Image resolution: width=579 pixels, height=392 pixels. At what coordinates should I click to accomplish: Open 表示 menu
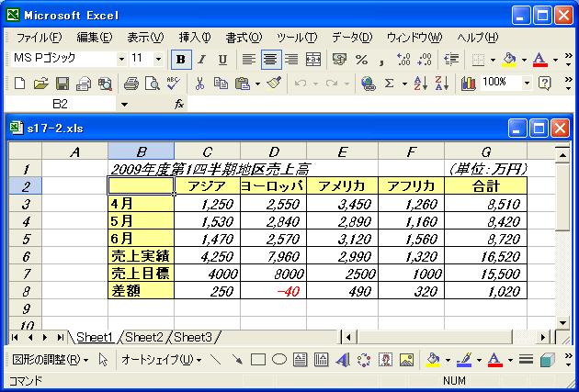tap(145, 38)
